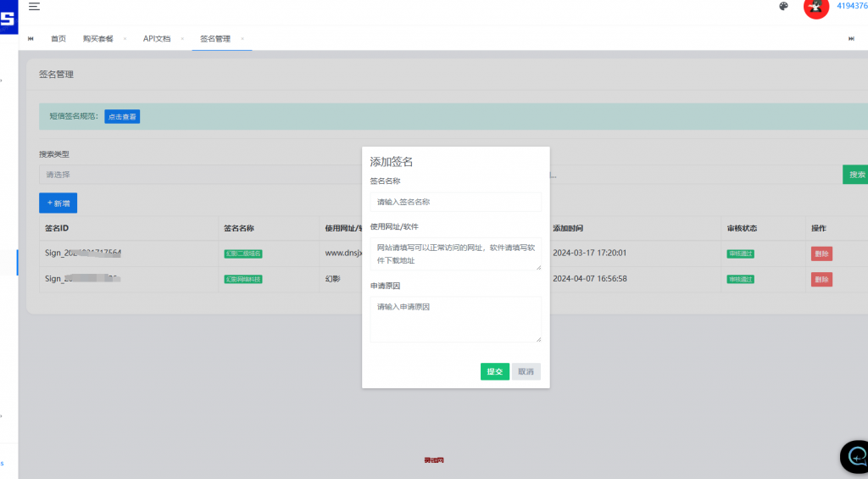Click the green 搜索 button
The width and height of the screenshot is (868, 479).
[856, 175]
